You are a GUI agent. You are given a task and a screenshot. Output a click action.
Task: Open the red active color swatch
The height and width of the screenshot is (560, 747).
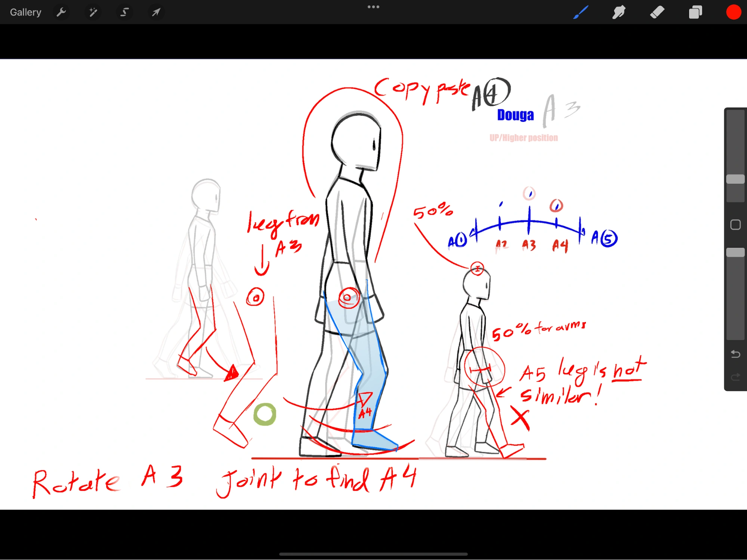point(733,12)
